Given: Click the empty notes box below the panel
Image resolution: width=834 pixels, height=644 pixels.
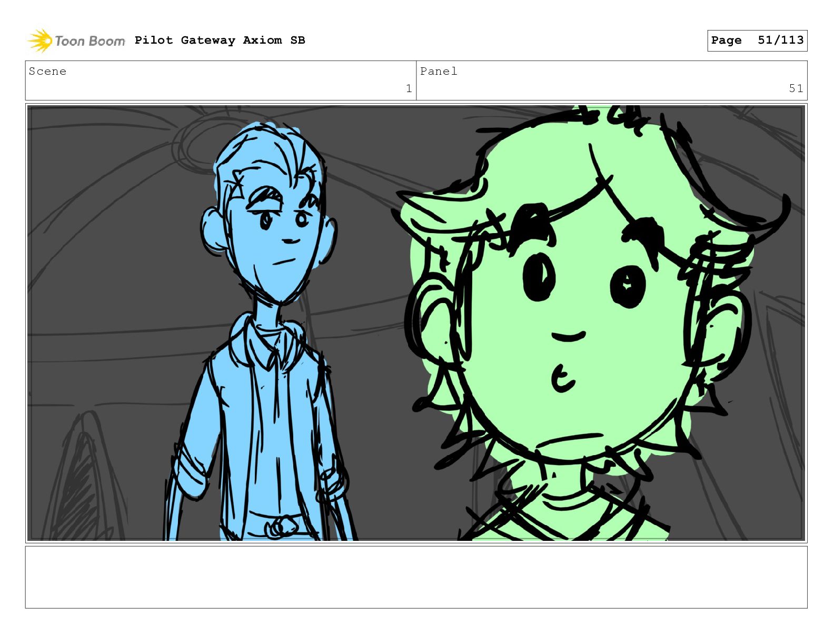Looking at the screenshot, I should point(416,577).
